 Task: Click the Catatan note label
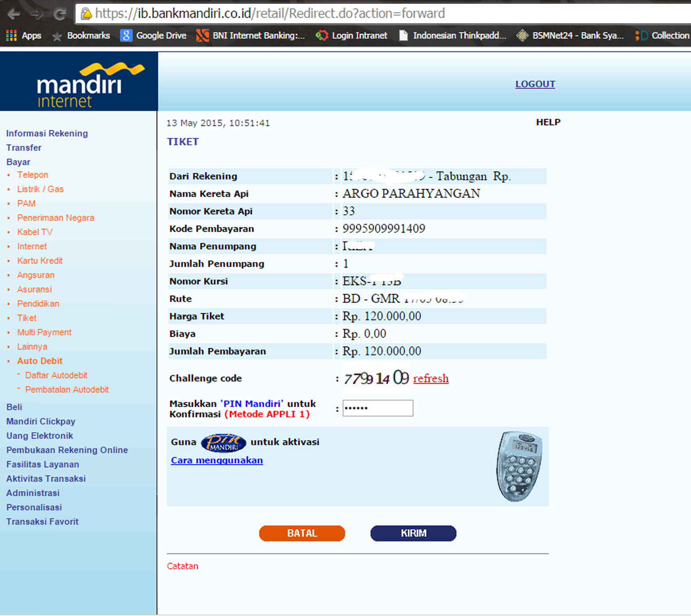coord(183,566)
